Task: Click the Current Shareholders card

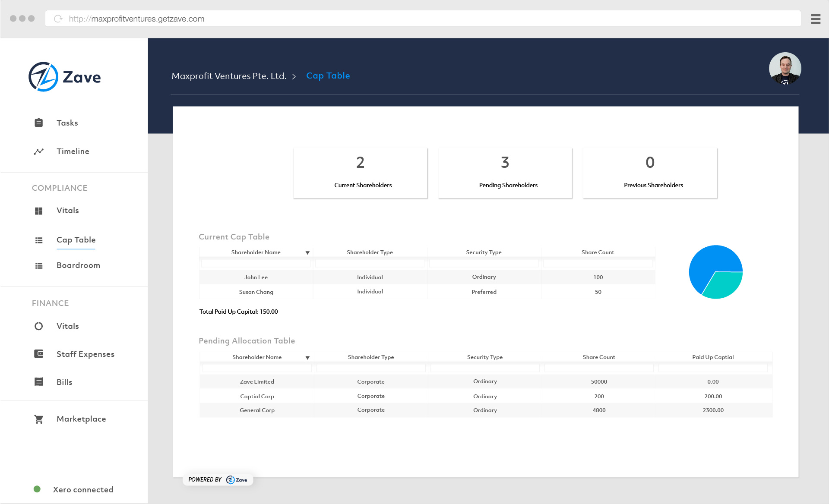Action: coord(361,173)
